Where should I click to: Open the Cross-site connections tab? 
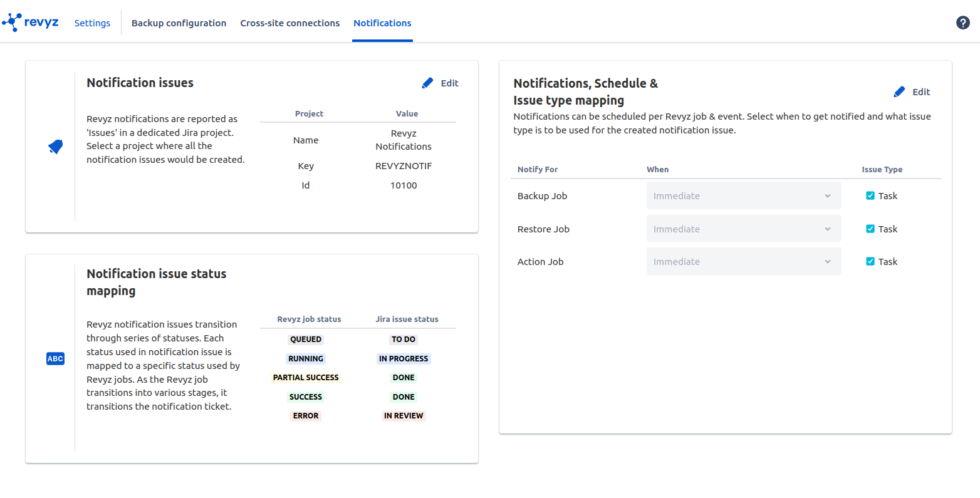tap(289, 23)
